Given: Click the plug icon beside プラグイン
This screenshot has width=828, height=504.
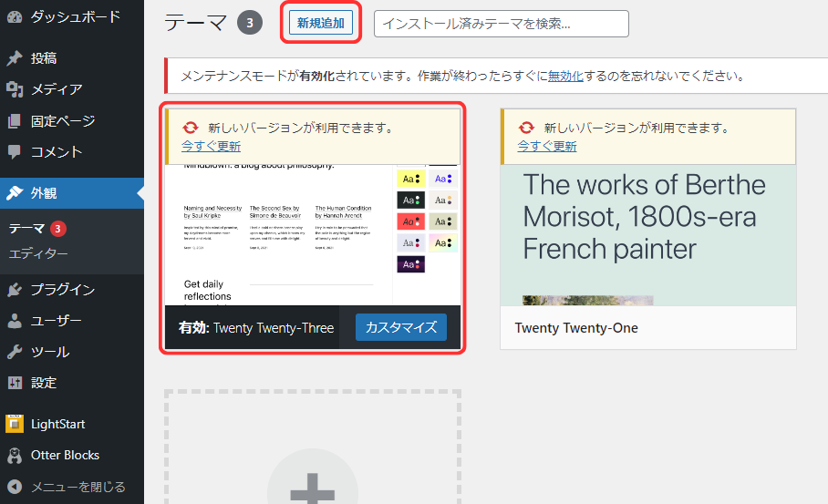Looking at the screenshot, I should 15,289.
